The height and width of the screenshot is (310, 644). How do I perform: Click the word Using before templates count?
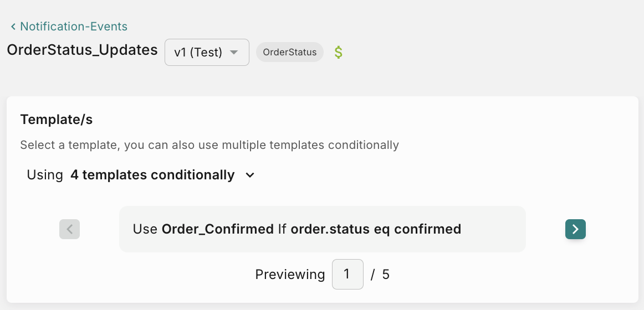click(45, 175)
